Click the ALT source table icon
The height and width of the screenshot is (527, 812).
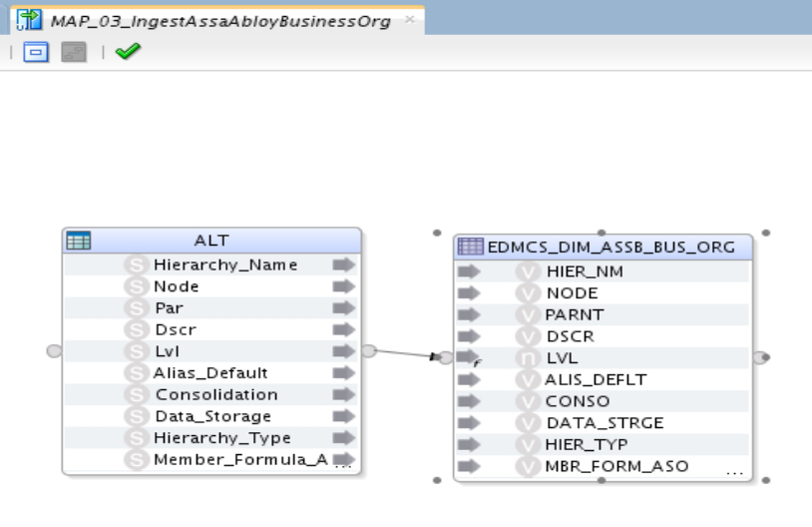coord(78,241)
